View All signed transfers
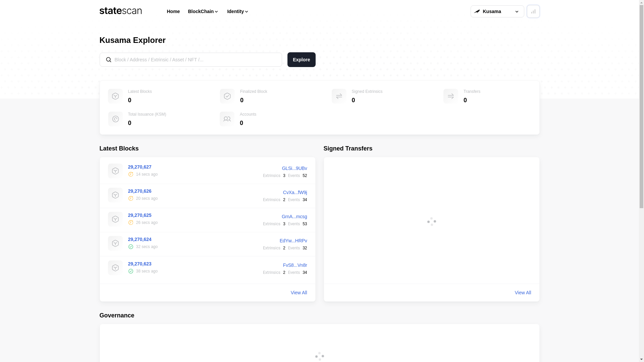Screen dimensions: 644x362 (x=523, y=293)
